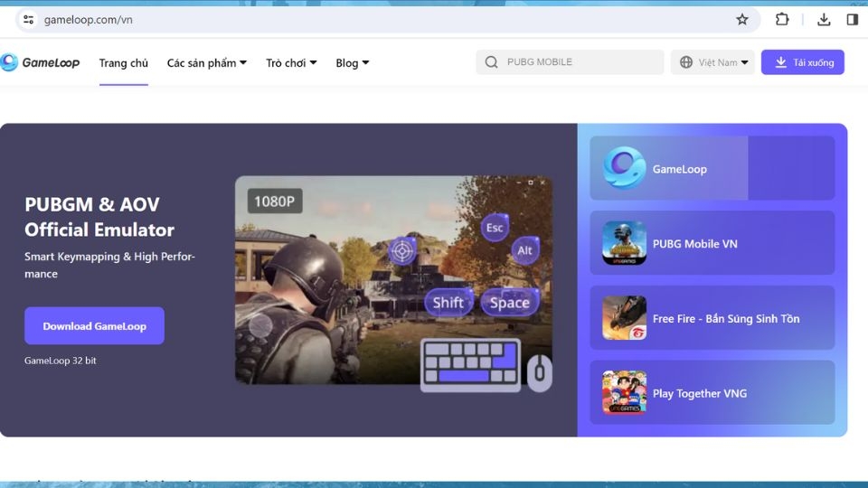Click the search magnifier icon
Image resolution: width=868 pixels, height=488 pixels.
point(491,62)
